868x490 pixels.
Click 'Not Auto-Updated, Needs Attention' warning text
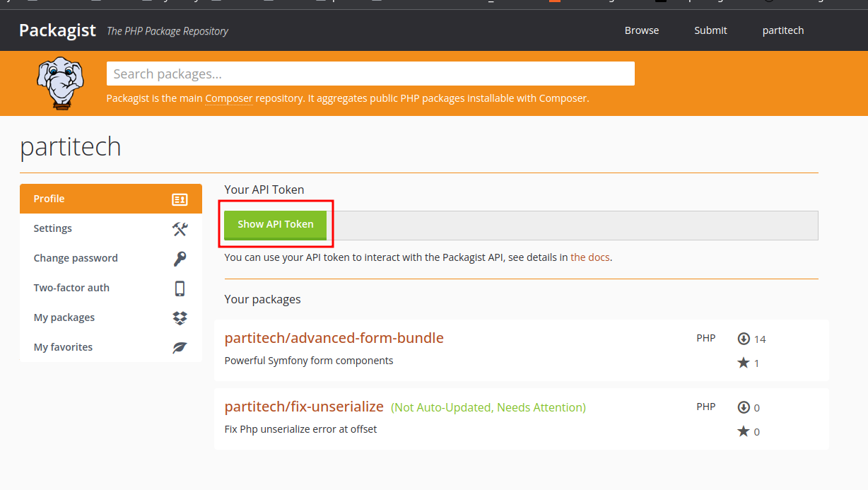tap(488, 407)
